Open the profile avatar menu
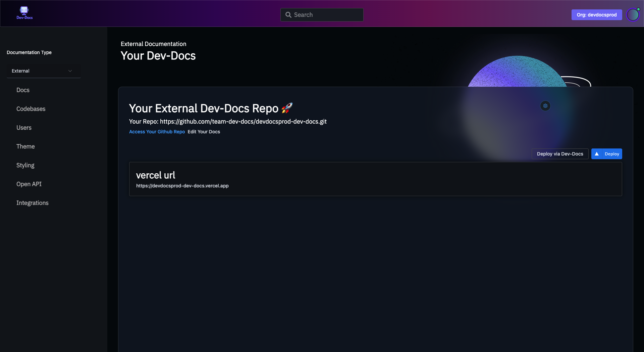 point(633,14)
